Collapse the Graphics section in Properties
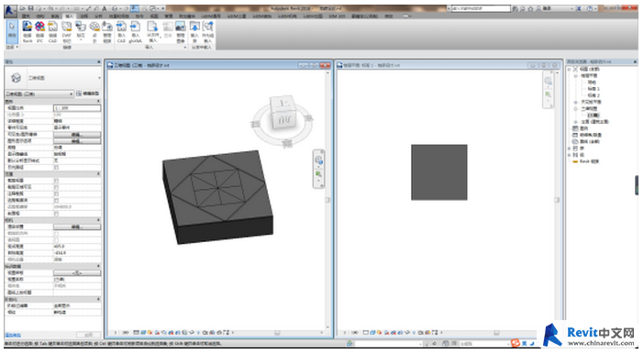644x354 pixels. click(x=98, y=101)
